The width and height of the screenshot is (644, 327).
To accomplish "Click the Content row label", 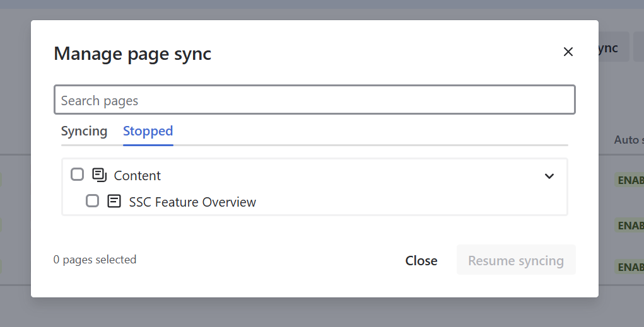I will [x=137, y=176].
